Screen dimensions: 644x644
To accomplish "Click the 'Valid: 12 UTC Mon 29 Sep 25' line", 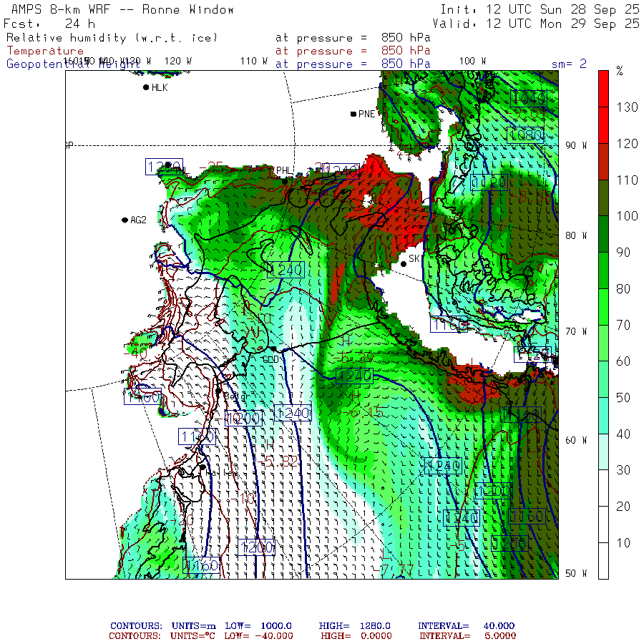I will pyautogui.click(x=535, y=24).
